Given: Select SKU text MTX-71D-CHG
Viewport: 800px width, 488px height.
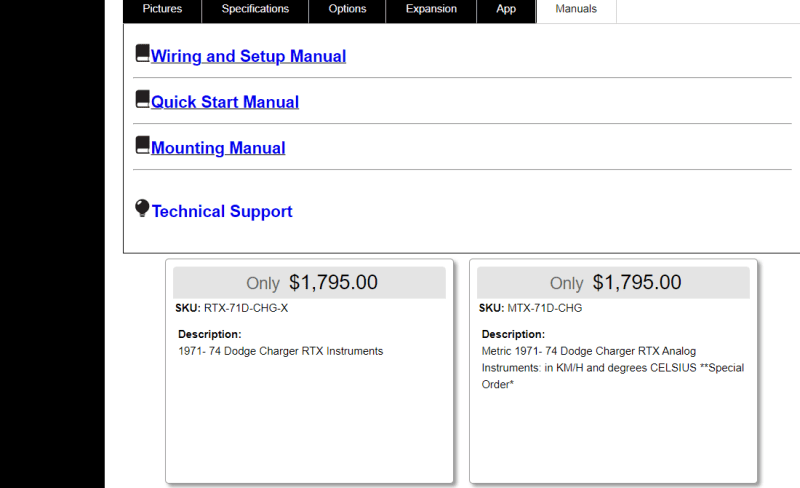Looking at the screenshot, I should (544, 308).
